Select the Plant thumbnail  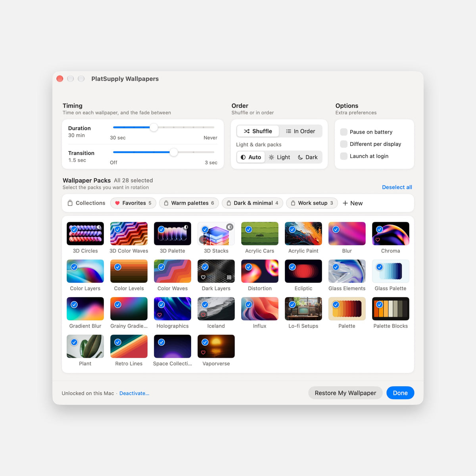coord(85,346)
